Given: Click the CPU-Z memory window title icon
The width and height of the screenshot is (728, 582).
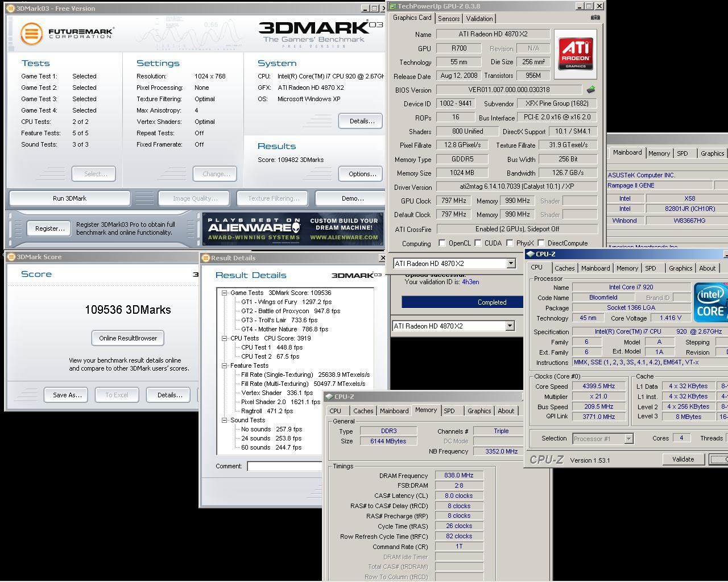Looking at the screenshot, I should click(329, 397).
